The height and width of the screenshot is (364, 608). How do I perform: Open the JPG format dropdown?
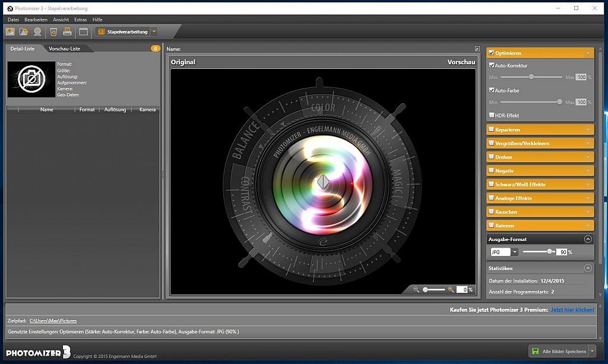pyautogui.click(x=515, y=252)
